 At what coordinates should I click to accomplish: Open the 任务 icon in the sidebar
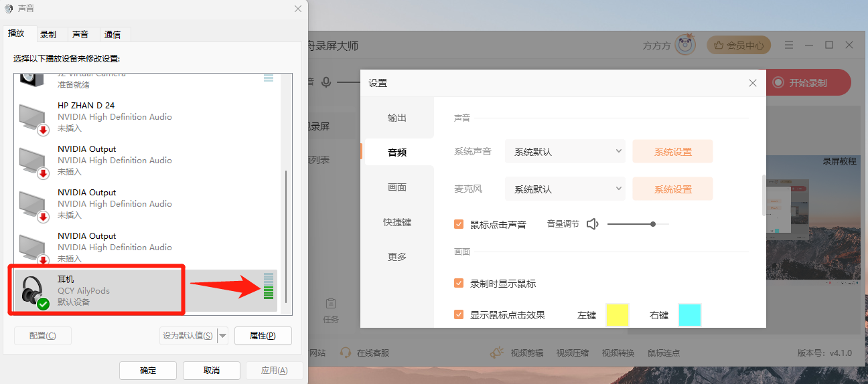point(330,304)
